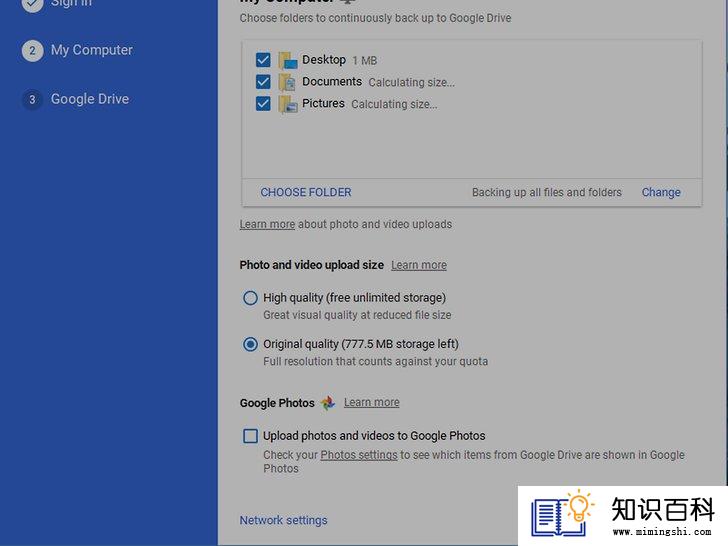Click the '1 MB' size label
The width and height of the screenshot is (728, 546).
[x=364, y=61]
